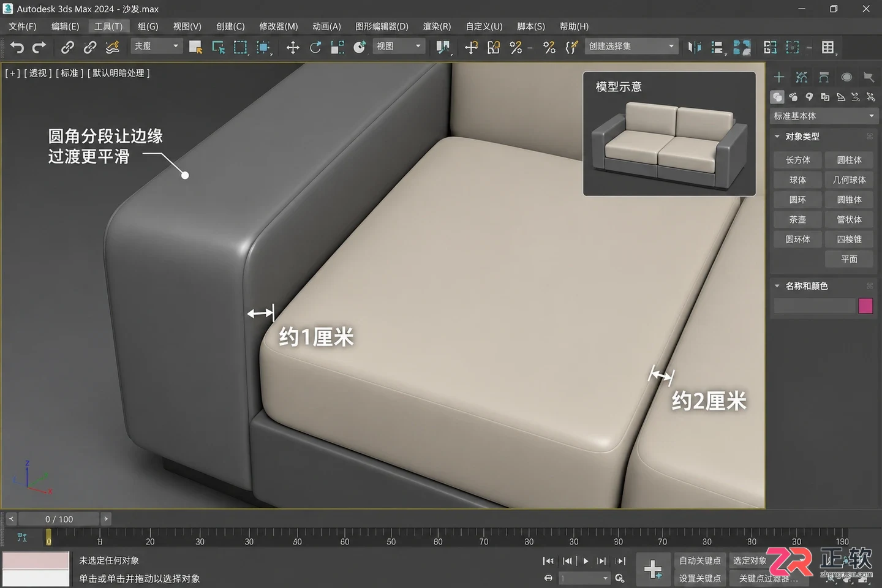Image resolution: width=882 pixels, height=588 pixels.
Task: Open the 关键点过滤器 key filters button
Action: pyautogui.click(x=768, y=578)
